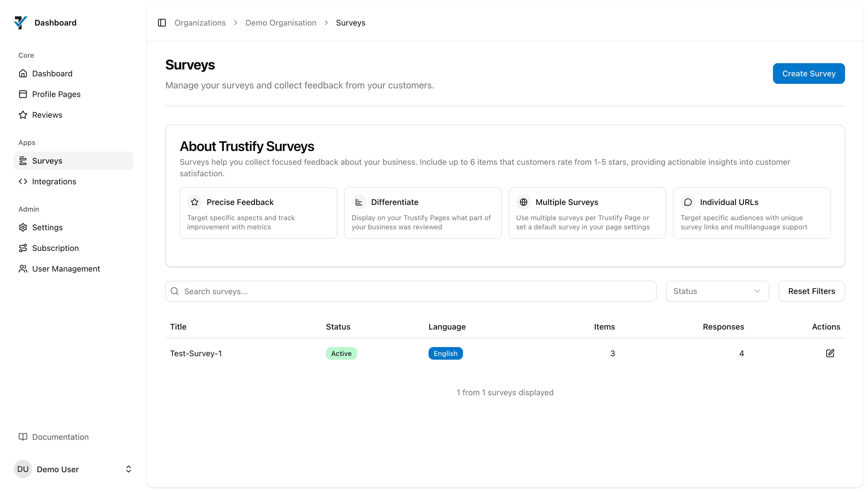Click the Active status badge on Test-Survey-1
The height and width of the screenshot is (492, 868).
coord(341,353)
